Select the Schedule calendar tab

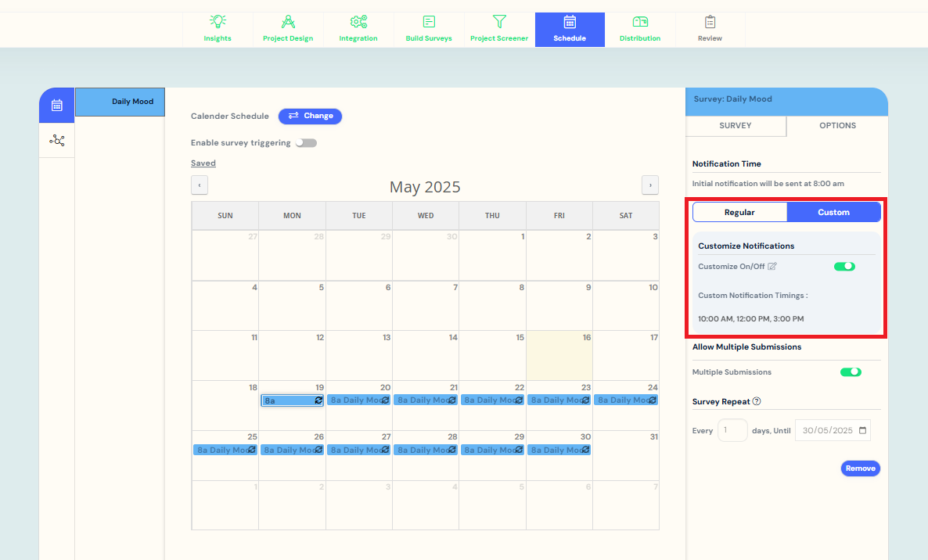pyautogui.click(x=570, y=30)
